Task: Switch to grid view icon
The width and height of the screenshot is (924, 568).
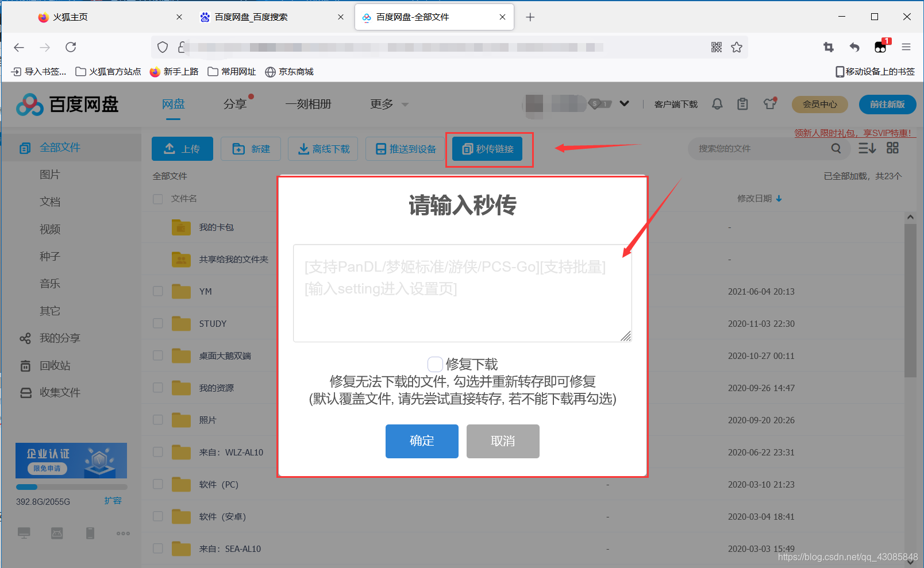Action: (x=892, y=148)
